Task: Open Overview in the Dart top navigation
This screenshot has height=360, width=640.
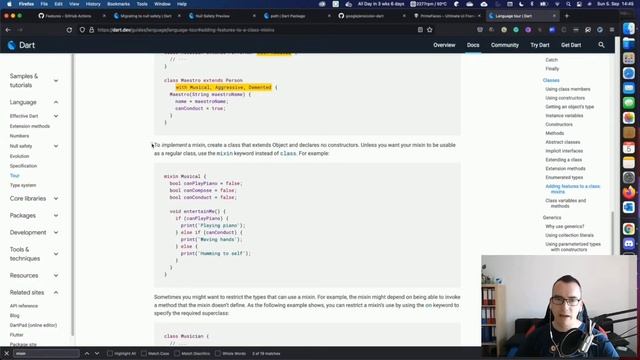Action: [444, 45]
